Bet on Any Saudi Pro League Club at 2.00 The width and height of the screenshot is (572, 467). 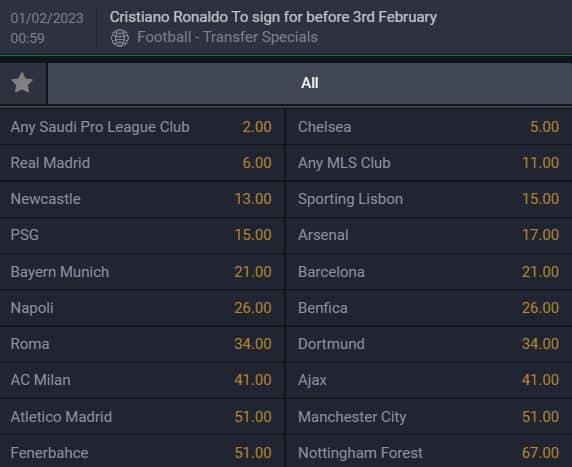(x=142, y=127)
